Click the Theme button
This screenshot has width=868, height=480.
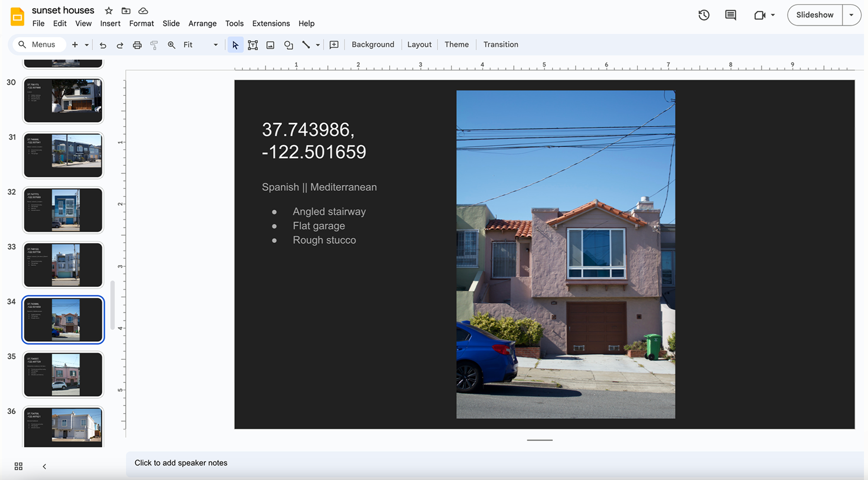click(x=456, y=45)
